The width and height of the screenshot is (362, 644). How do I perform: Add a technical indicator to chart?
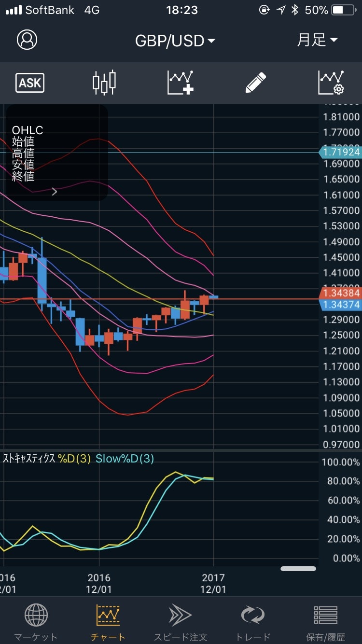point(181,83)
